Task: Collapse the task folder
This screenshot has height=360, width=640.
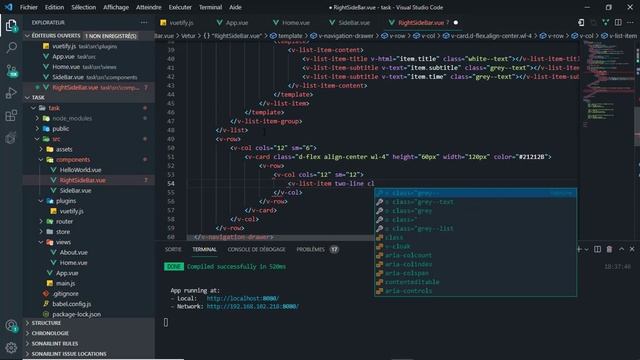Action: [33, 108]
